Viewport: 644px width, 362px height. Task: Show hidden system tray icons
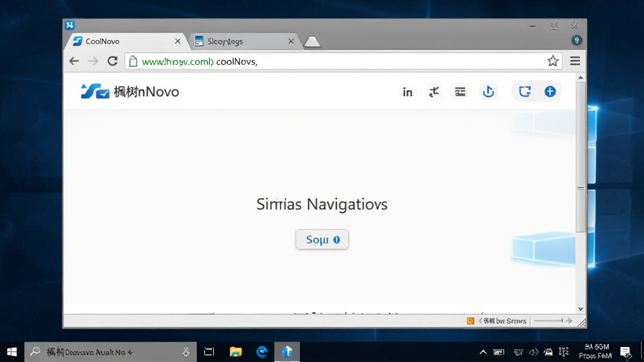483,352
